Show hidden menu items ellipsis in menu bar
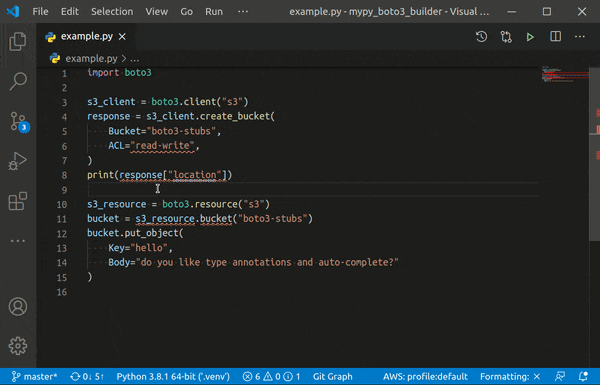The height and width of the screenshot is (385, 600). click(243, 11)
